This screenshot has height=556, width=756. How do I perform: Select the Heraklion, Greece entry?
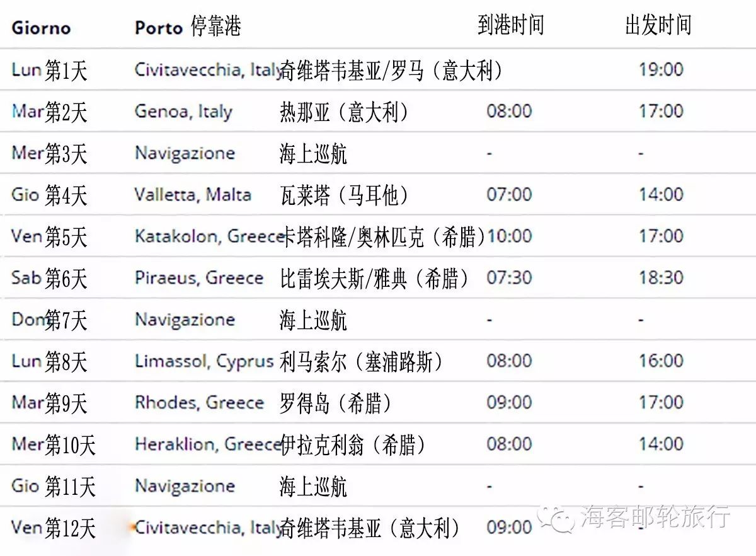(207, 444)
